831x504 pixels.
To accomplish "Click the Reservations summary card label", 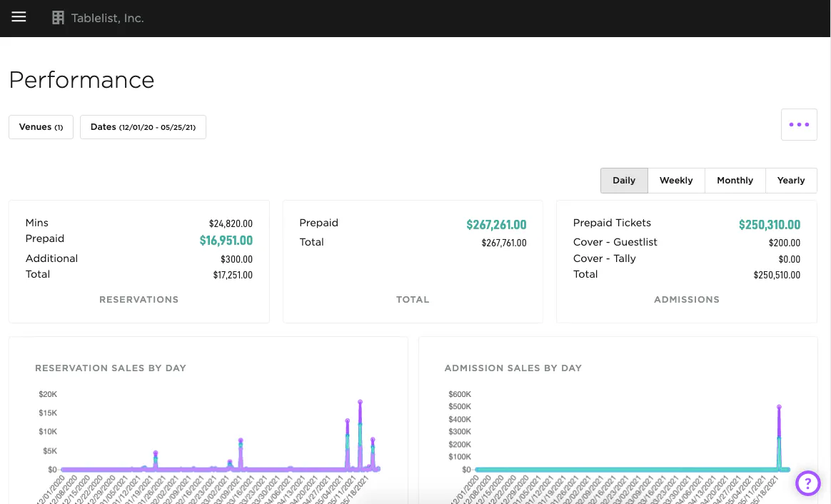I will click(138, 300).
